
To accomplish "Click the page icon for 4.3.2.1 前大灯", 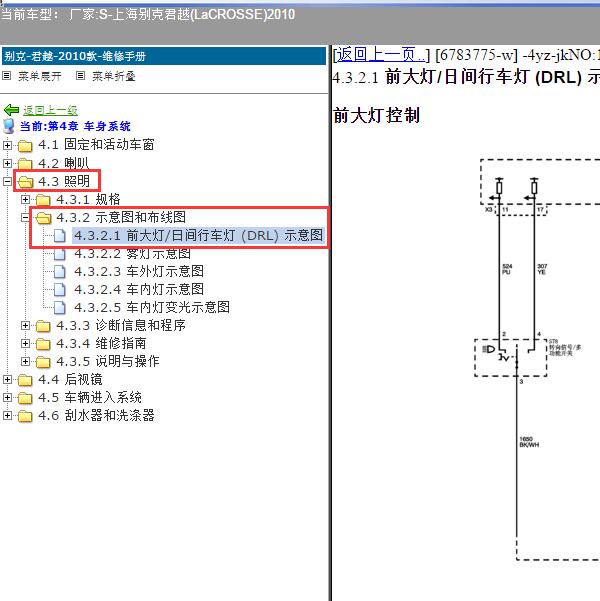I will point(59,236).
